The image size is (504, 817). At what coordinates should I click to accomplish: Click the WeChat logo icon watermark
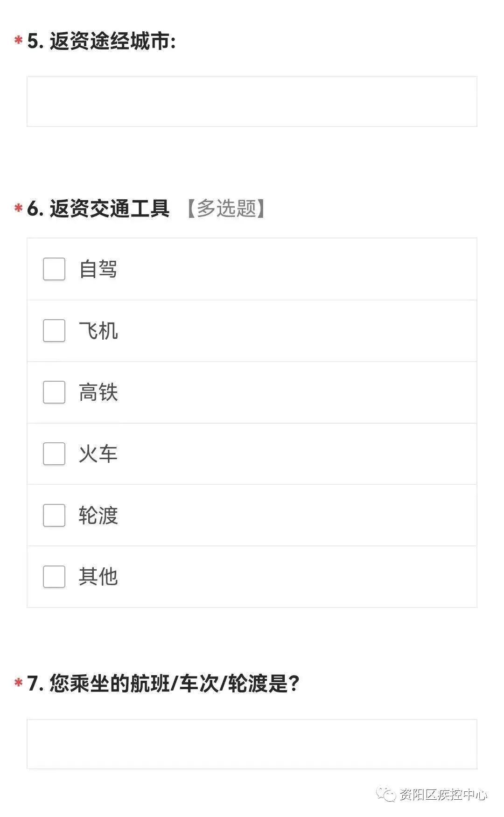pos(386,794)
